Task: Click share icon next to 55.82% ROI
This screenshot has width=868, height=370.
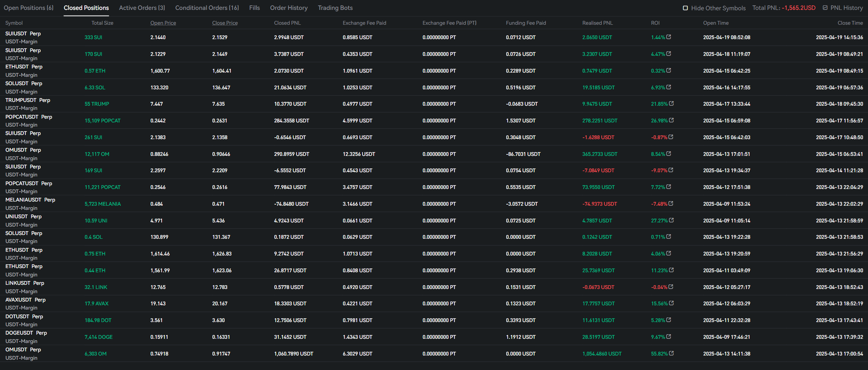Action: 671,353
